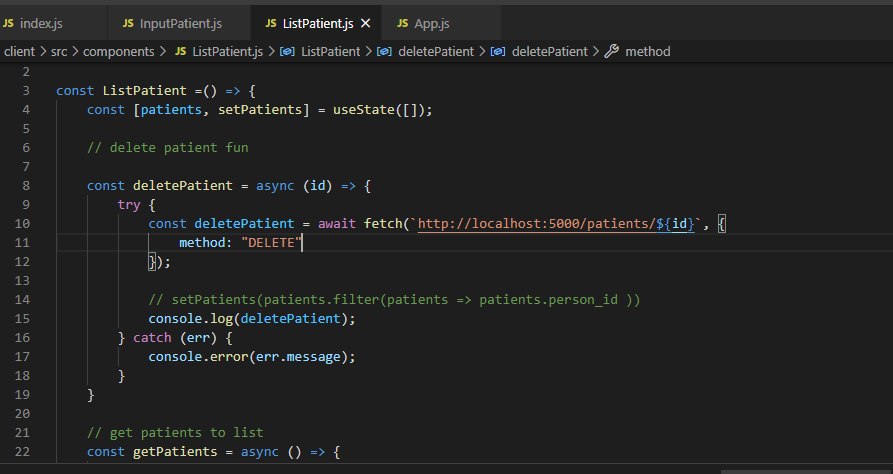The image size is (893, 474).
Task: Click the try keyword on line 9
Action: 129,205
